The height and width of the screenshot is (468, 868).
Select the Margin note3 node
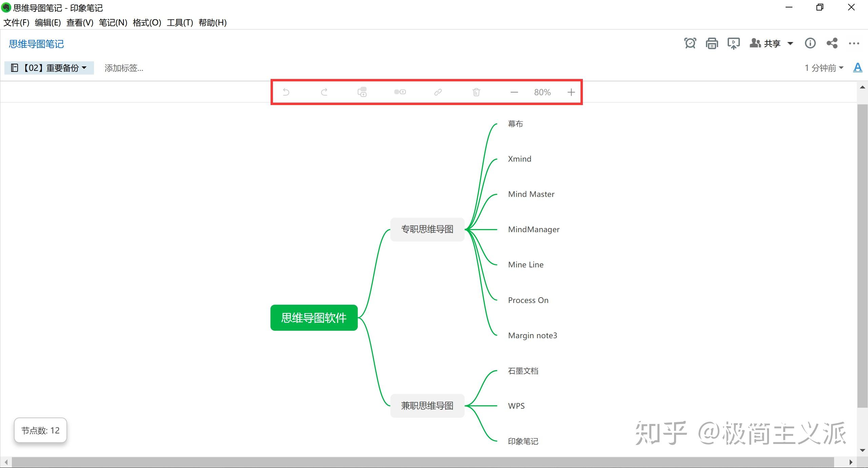[532, 335]
